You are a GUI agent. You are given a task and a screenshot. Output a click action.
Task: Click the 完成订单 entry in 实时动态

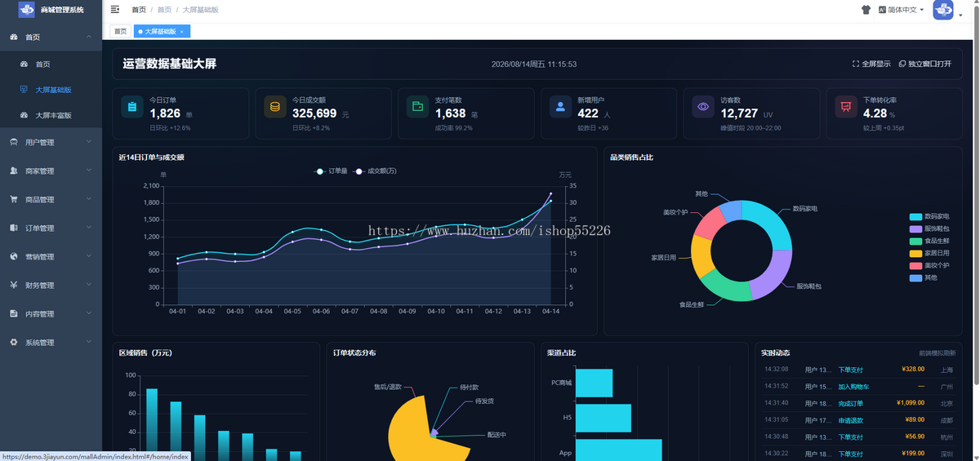click(x=850, y=403)
